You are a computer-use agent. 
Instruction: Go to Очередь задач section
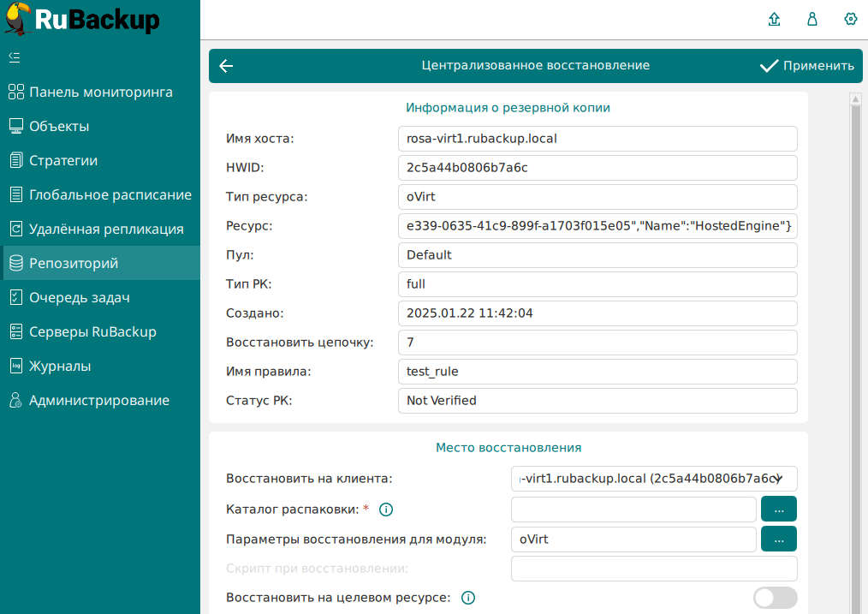79,297
